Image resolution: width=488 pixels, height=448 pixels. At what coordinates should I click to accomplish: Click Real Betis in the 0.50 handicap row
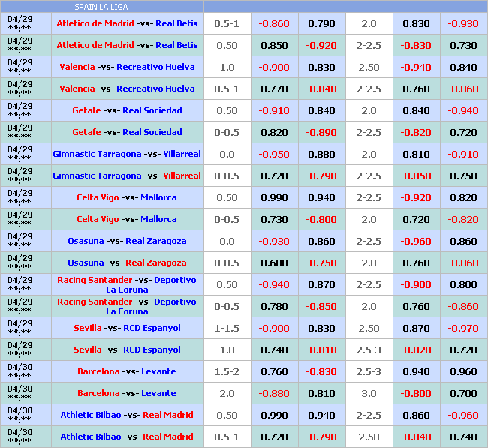coord(176,45)
